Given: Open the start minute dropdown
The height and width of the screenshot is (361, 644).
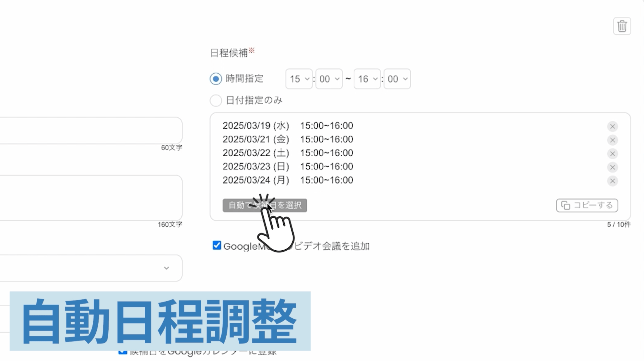Looking at the screenshot, I should pyautogui.click(x=329, y=79).
